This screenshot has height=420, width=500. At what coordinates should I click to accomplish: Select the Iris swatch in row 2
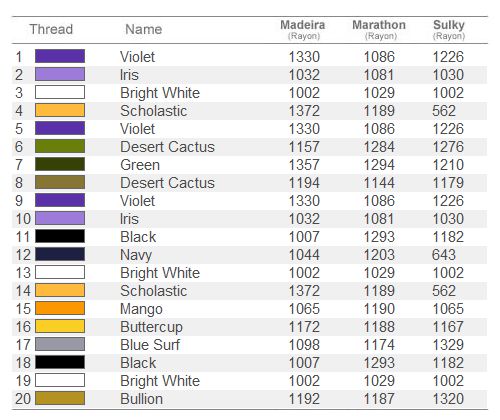click(60, 74)
